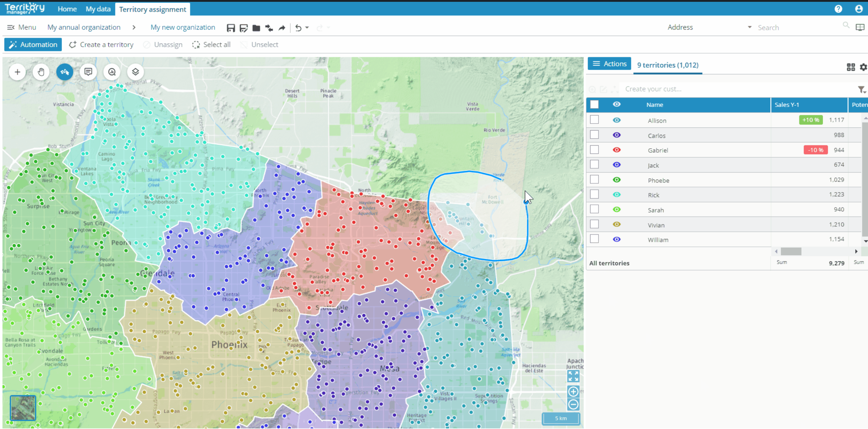Viewport: 868px width, 429px height.
Task: Open the Territory assignment tab
Action: coord(153,9)
